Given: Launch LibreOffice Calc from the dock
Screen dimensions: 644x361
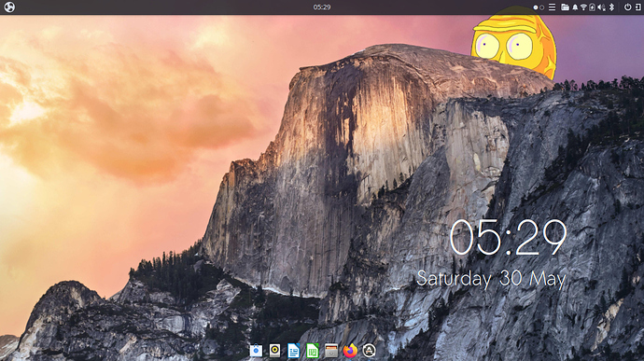Looking at the screenshot, I should 313,351.
